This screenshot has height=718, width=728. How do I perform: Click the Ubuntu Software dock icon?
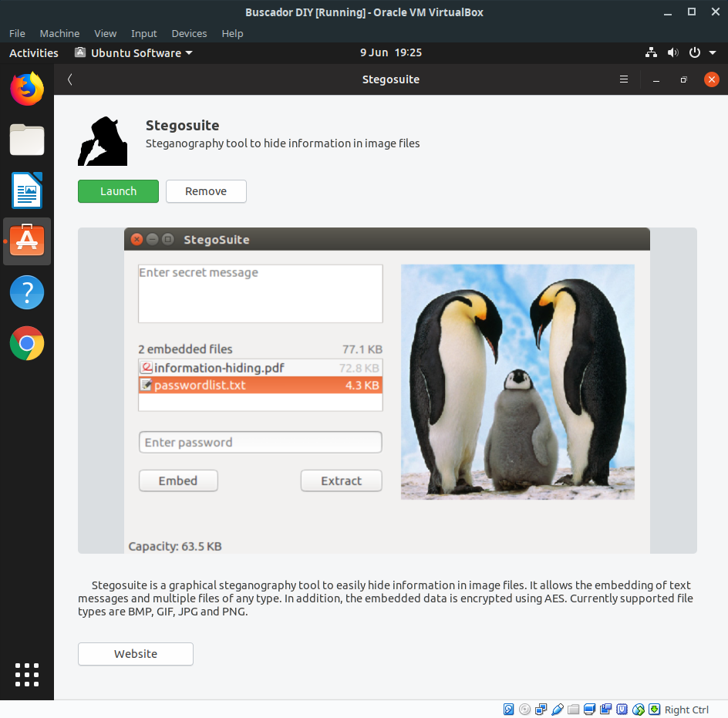coord(27,241)
